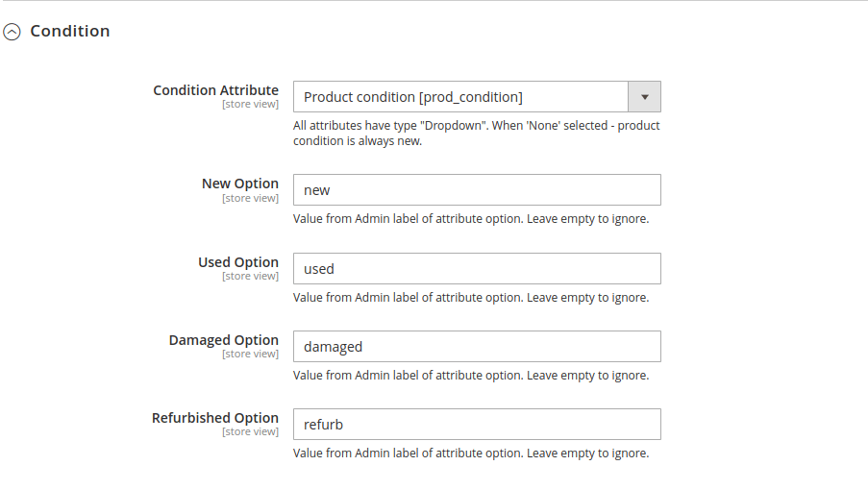Click [store view] scope under New Option

(250, 198)
